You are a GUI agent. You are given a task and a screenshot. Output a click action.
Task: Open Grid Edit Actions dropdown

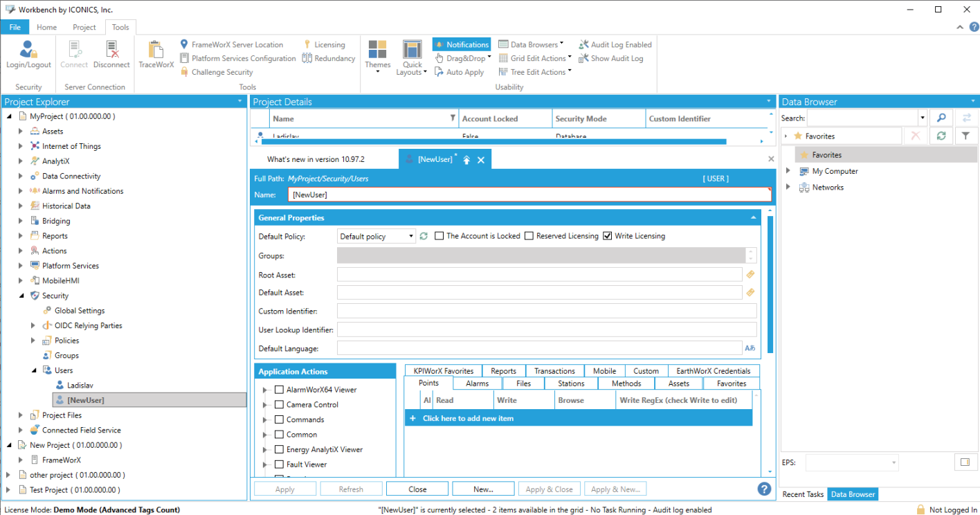tap(535, 58)
